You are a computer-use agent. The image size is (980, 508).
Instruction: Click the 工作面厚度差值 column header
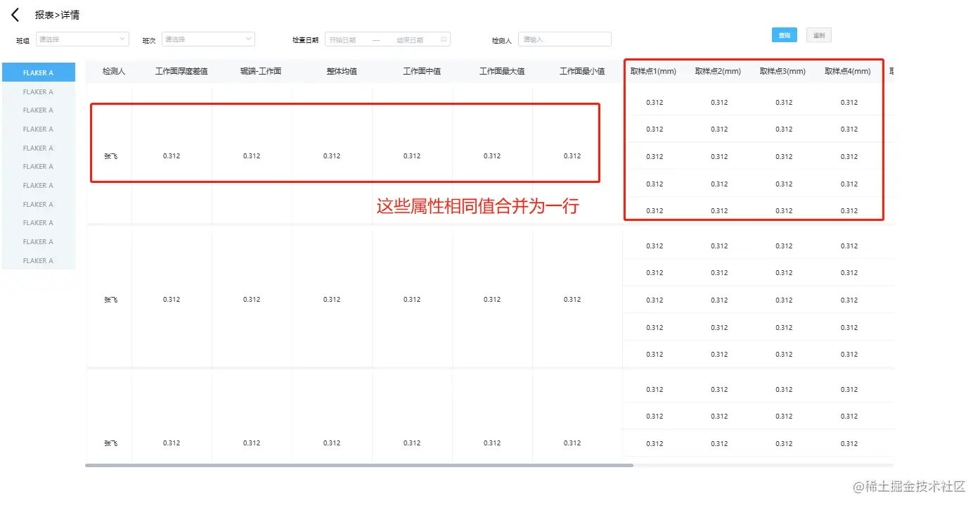coord(181,71)
